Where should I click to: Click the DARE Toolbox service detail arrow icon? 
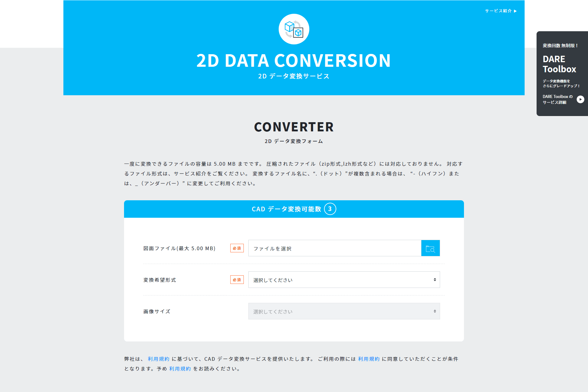pos(581,99)
